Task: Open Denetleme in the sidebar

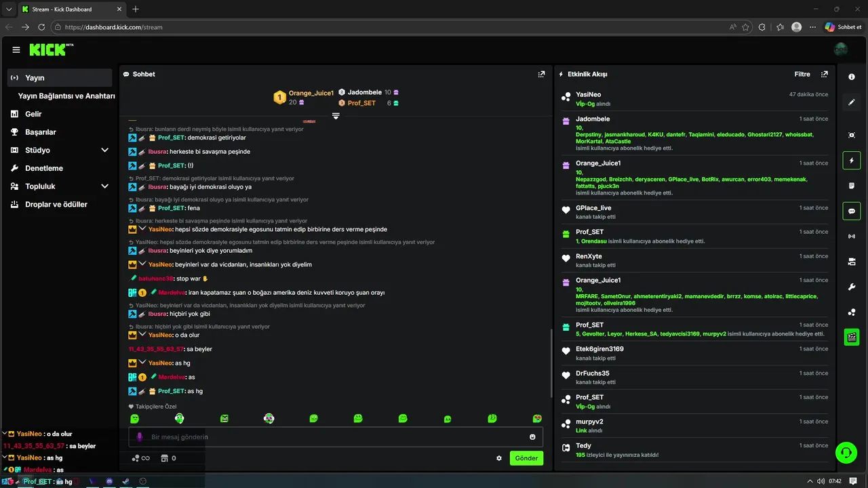Action: click(x=44, y=168)
